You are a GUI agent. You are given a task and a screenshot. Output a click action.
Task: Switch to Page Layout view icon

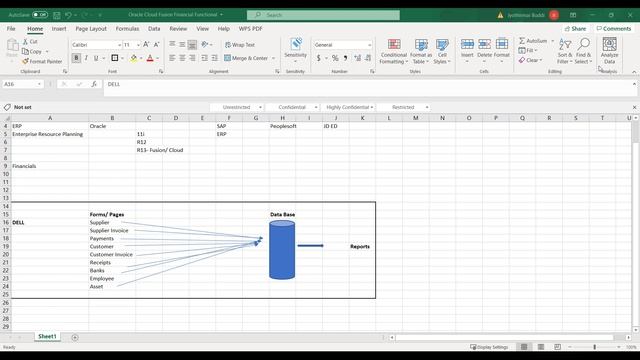(x=541, y=347)
